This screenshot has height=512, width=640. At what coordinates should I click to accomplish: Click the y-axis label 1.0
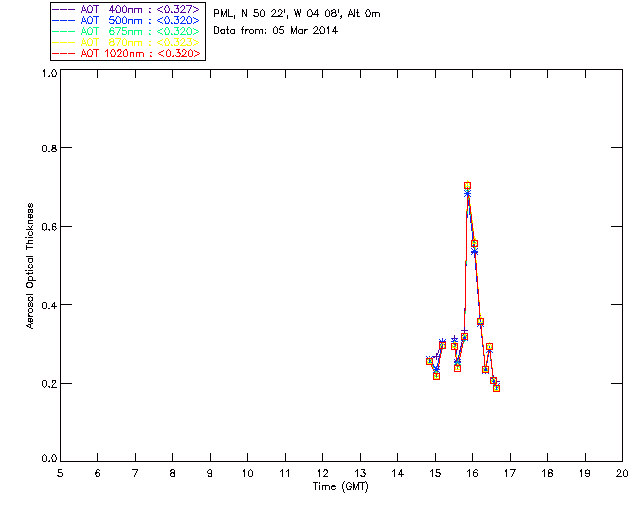pos(49,73)
